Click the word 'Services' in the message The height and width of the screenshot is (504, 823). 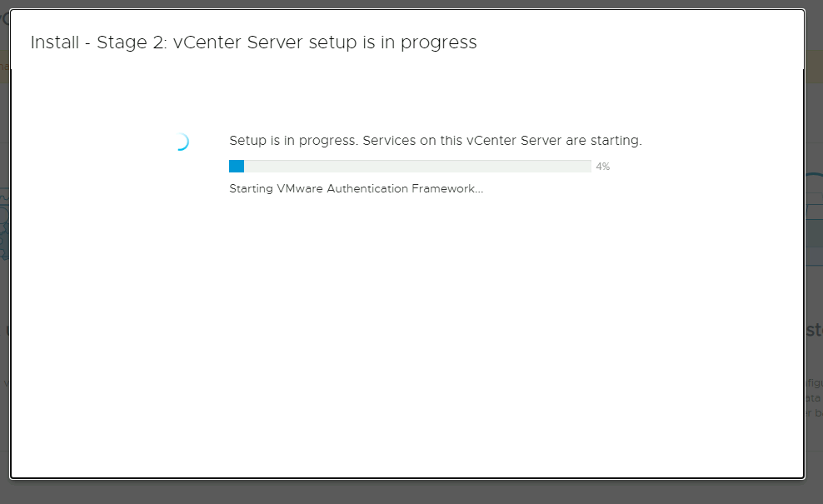pos(388,141)
